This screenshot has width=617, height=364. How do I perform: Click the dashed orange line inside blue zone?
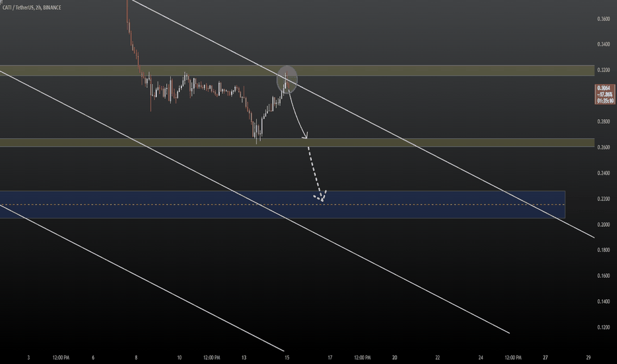point(283,205)
